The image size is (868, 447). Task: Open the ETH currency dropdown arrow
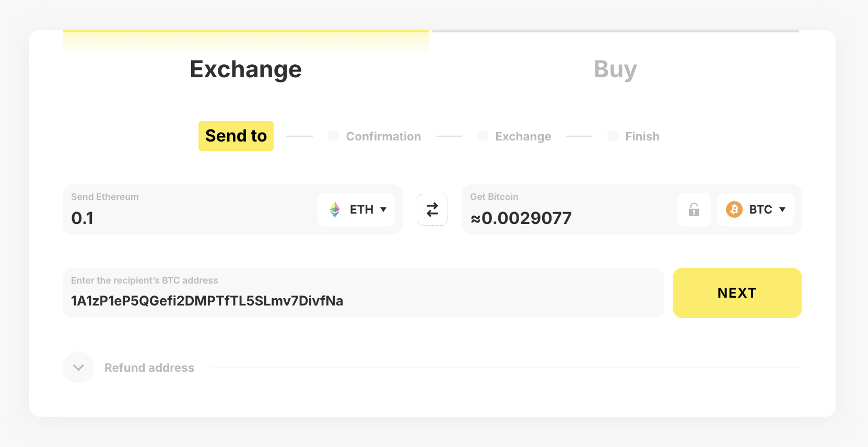click(383, 209)
